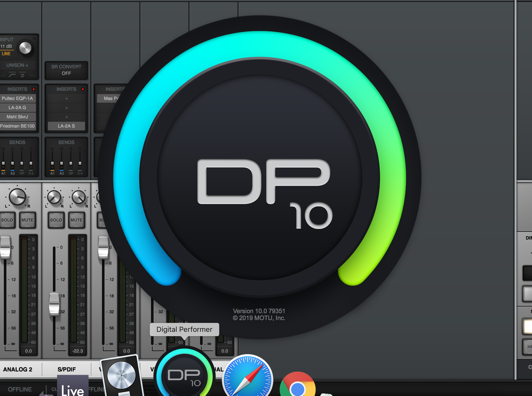Image resolution: width=532 pixels, height=396 pixels.
Task: Click the Analog 2 INSERTS header
Action: click(17, 89)
